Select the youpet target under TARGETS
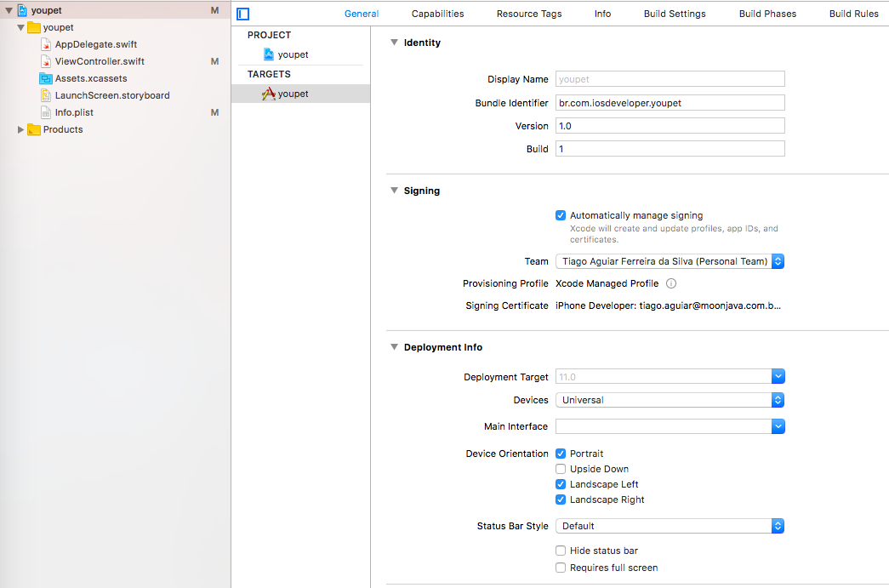Viewport: 889px width, 588px height. (x=300, y=94)
